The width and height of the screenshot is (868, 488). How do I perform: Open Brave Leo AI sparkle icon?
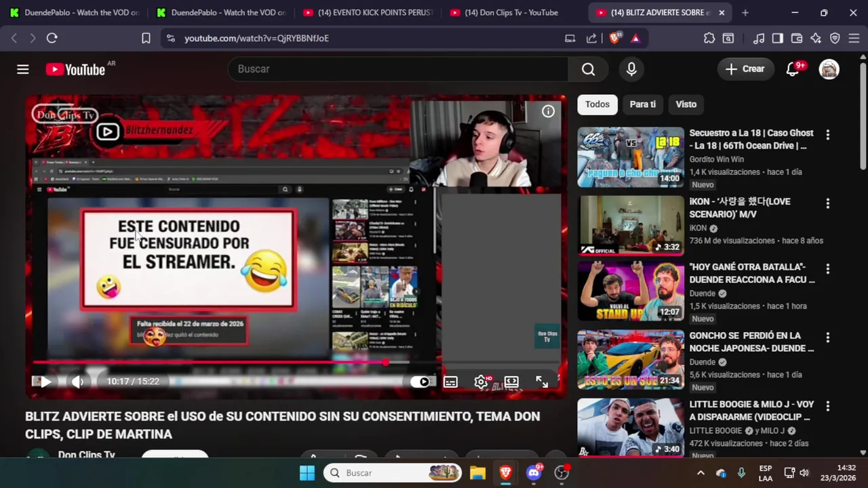816,39
